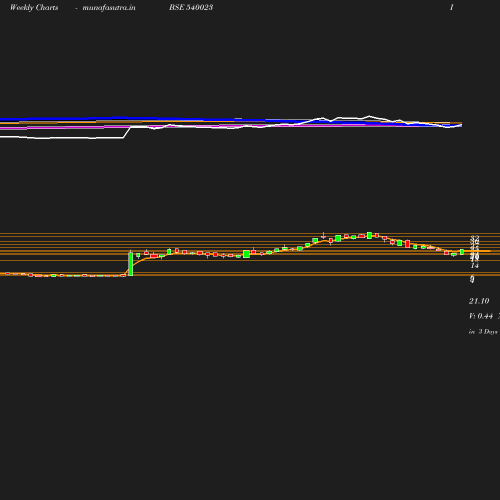This screenshot has width=500, height=500.
Task: Click the 'Weekly Charts' title text
Action: (x=34, y=7)
